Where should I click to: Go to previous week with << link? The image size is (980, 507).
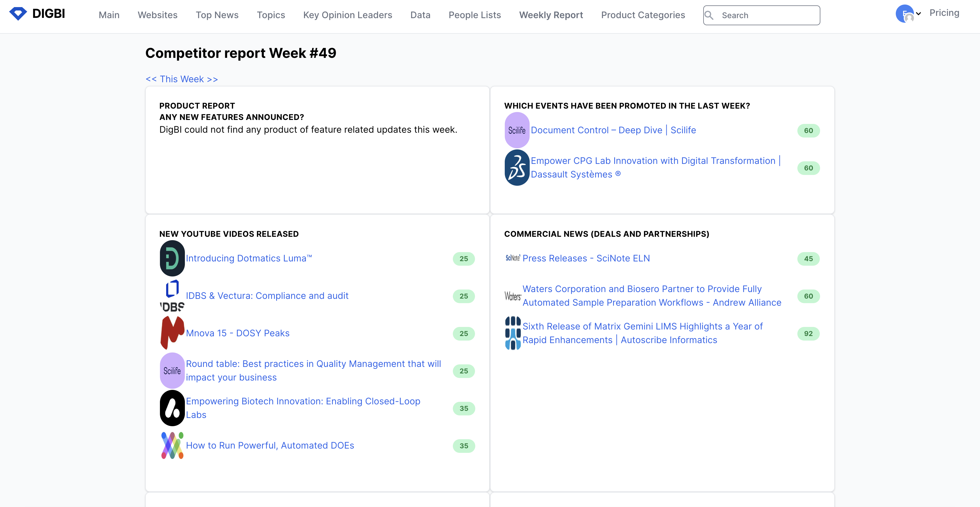(x=151, y=79)
